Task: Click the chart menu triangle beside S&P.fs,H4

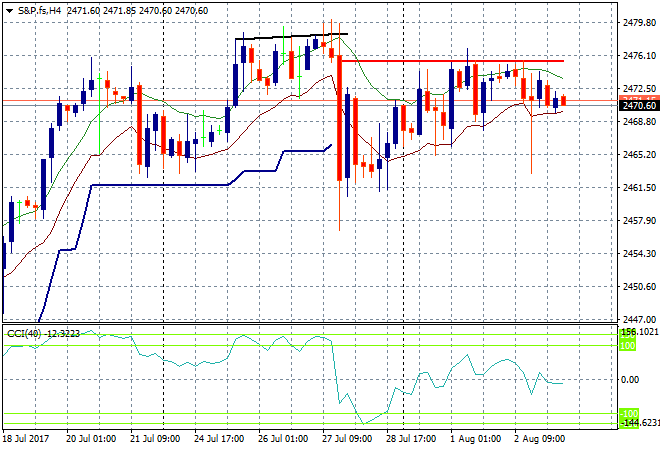Action: coord(9,11)
